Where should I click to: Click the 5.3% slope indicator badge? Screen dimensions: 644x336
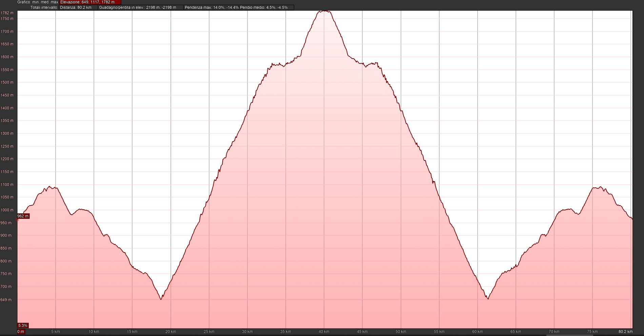tap(23, 325)
